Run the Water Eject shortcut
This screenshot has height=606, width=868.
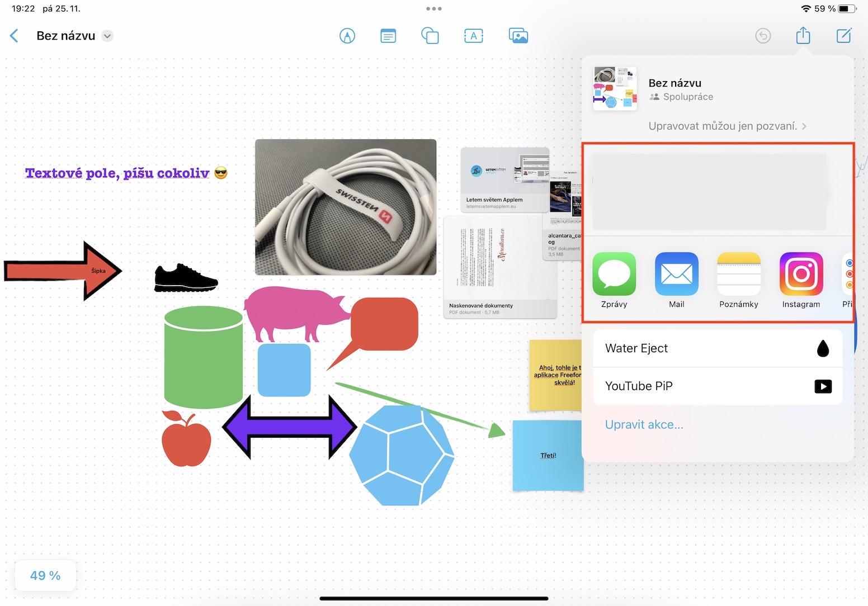click(x=718, y=348)
